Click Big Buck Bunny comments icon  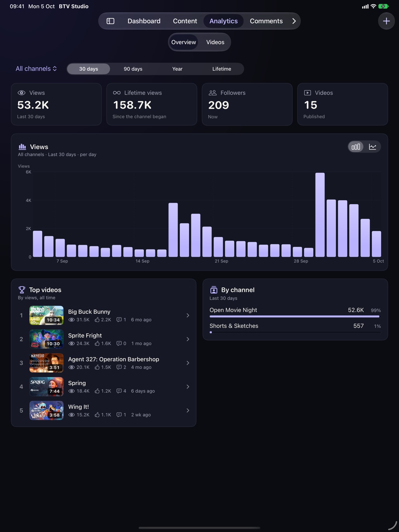coord(119,320)
